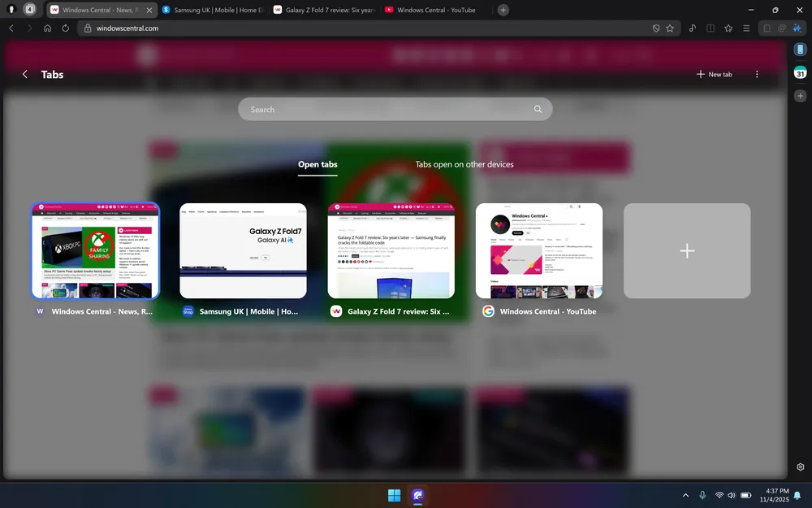Expand hidden icons in the system tray
Screen dimensions: 812x508
click(x=685, y=495)
